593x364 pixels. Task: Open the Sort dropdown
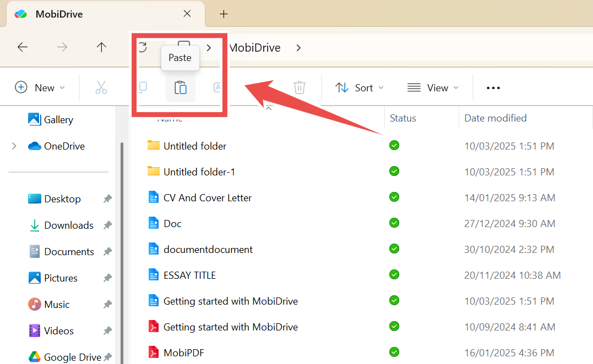click(x=360, y=88)
